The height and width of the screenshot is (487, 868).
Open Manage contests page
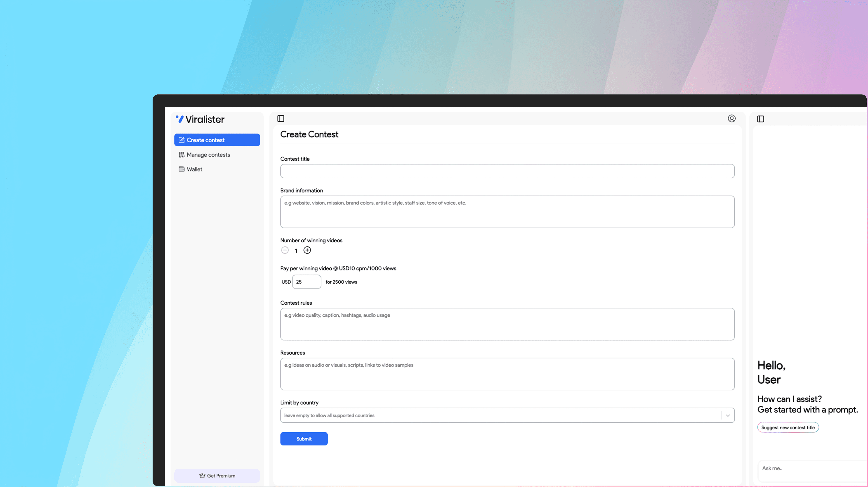(x=208, y=155)
